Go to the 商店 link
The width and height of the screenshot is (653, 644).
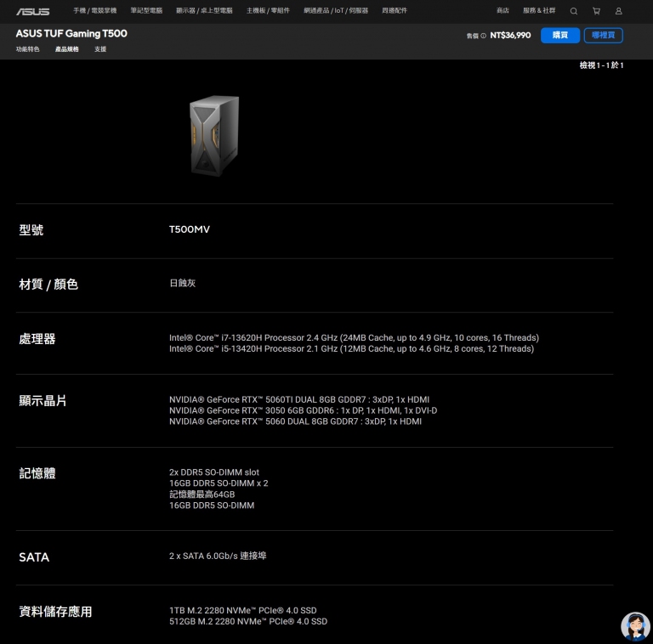(x=503, y=11)
